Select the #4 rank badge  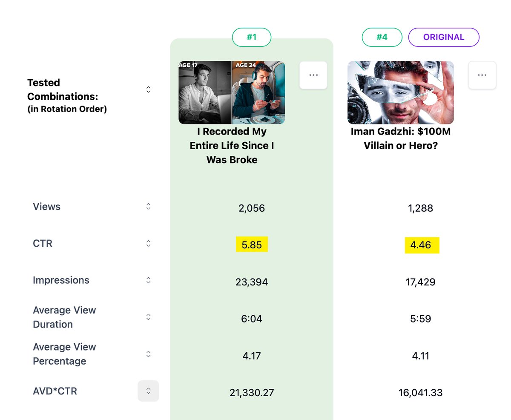pyautogui.click(x=382, y=37)
